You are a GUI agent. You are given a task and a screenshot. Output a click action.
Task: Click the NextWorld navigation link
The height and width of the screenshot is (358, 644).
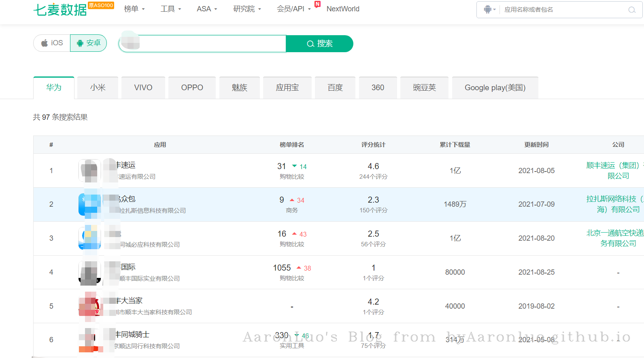click(x=342, y=9)
